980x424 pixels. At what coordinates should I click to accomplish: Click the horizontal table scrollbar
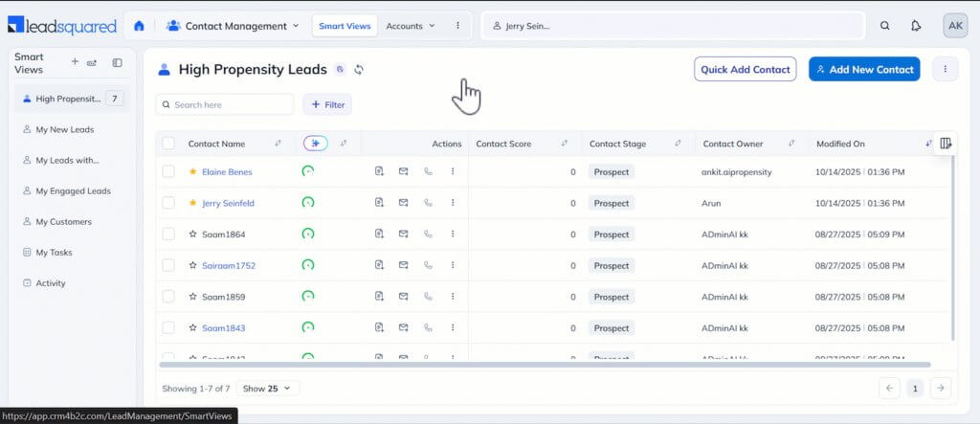point(545,365)
